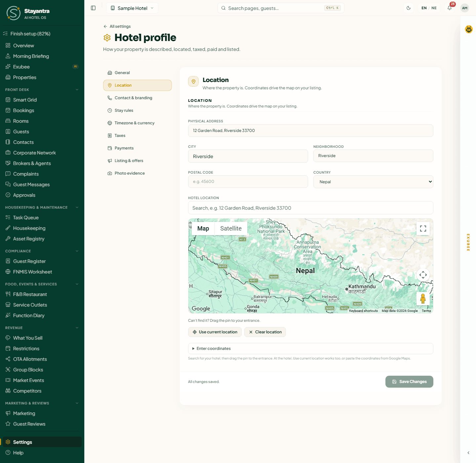Switch language to EN
The height and width of the screenshot is (463, 476).
(424, 8)
